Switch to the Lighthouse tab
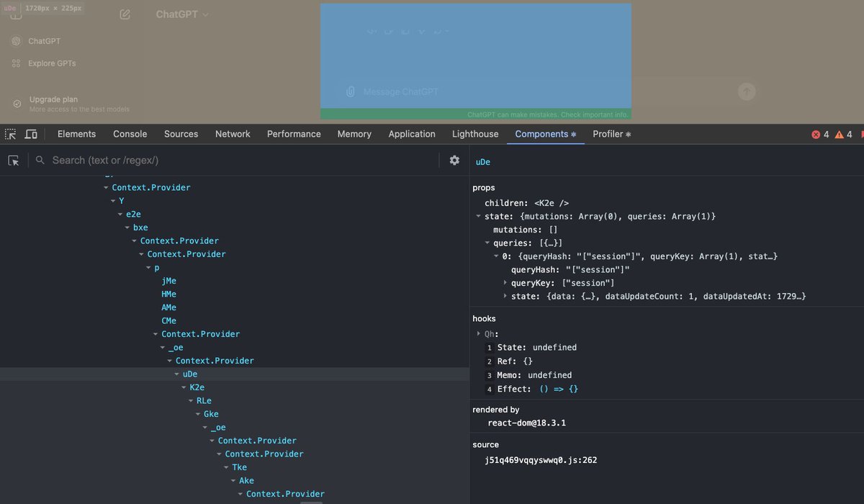The width and height of the screenshot is (864, 504). tap(475, 134)
